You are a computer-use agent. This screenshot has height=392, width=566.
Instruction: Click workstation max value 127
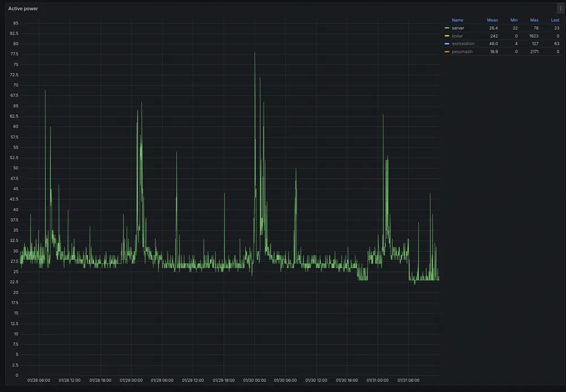tap(535, 44)
